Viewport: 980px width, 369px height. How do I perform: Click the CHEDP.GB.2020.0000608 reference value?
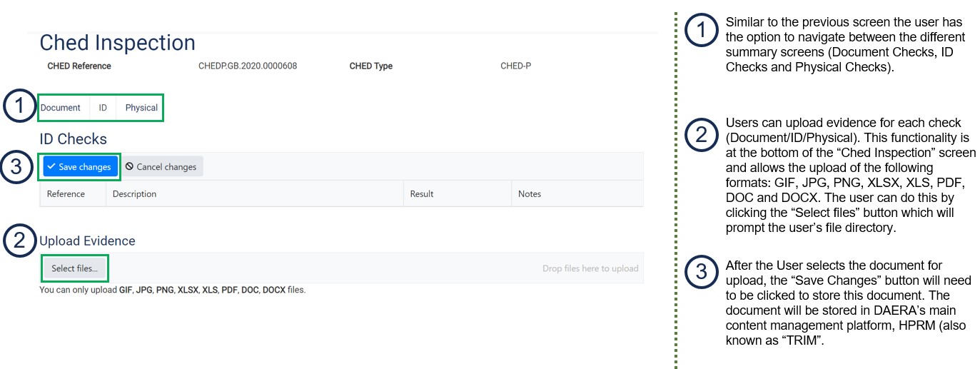[x=247, y=66]
